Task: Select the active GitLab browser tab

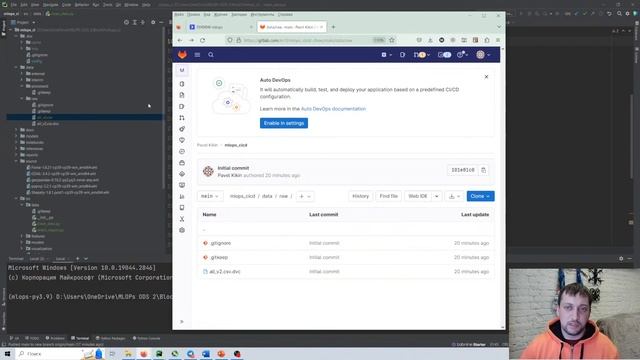Action: (291, 27)
